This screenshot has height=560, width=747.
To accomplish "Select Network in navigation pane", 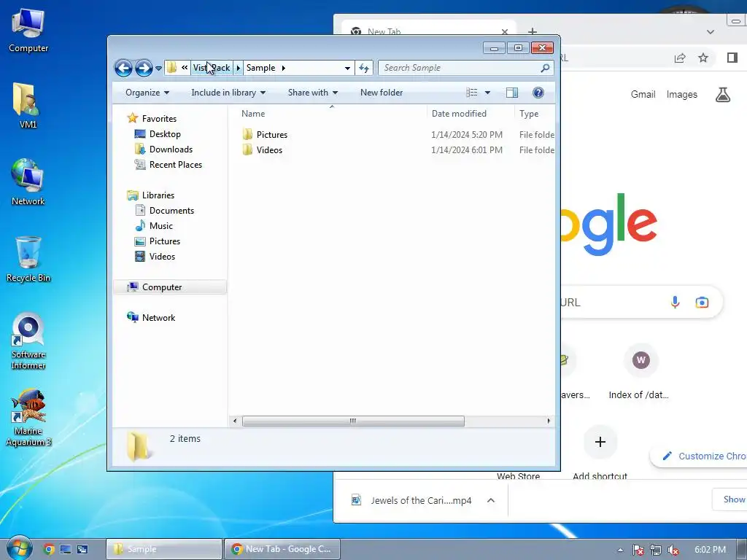I will pyautogui.click(x=158, y=318).
